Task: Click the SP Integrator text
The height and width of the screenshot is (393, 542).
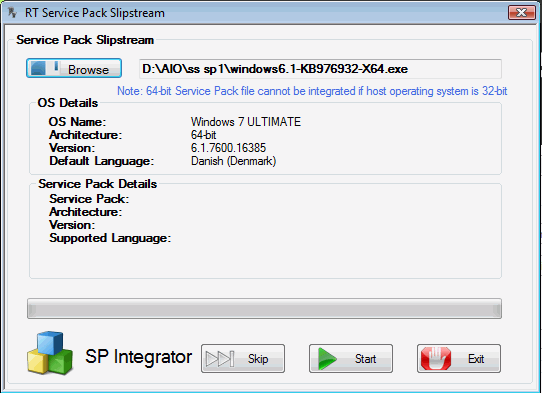Action: [x=138, y=356]
